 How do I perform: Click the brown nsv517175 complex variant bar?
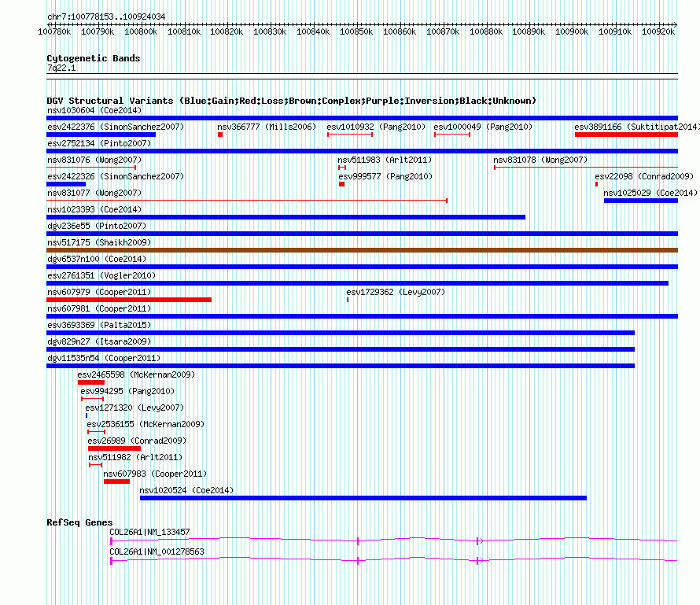coord(362,250)
